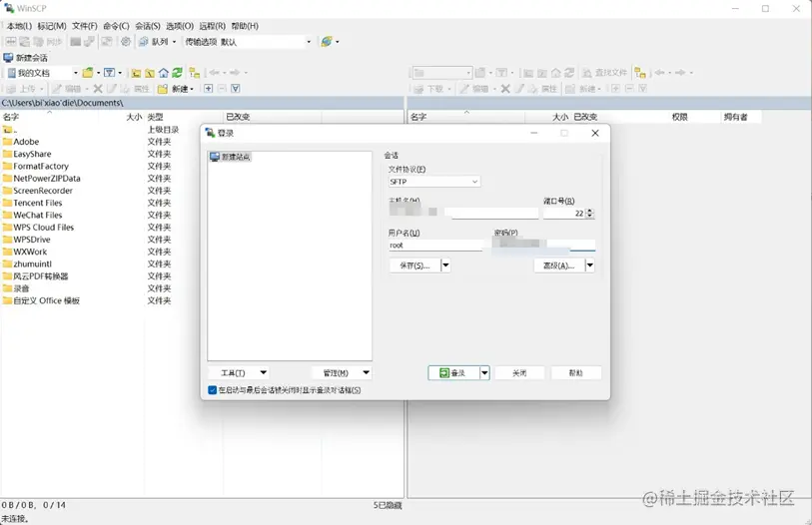Image resolution: width=812 pixels, height=525 pixels.
Task: Go to local home directory icon
Action: (x=164, y=73)
